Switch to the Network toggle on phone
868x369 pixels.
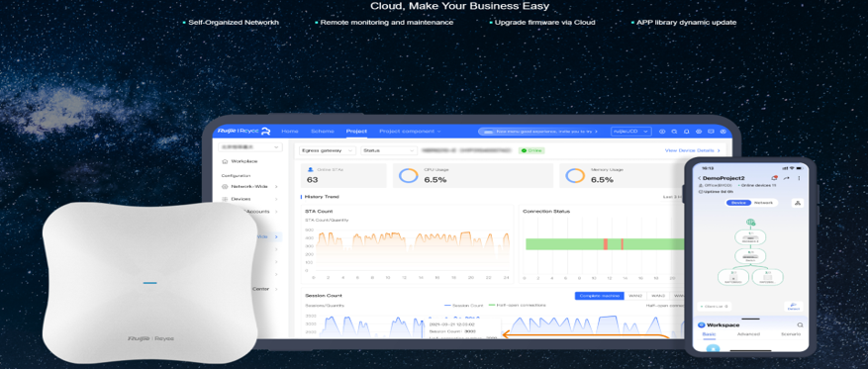[764, 203]
